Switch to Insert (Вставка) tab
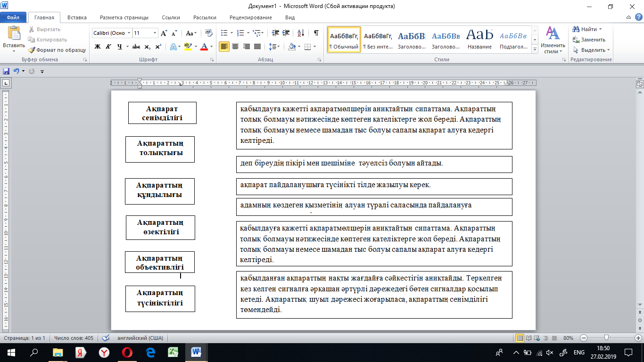 click(x=77, y=17)
